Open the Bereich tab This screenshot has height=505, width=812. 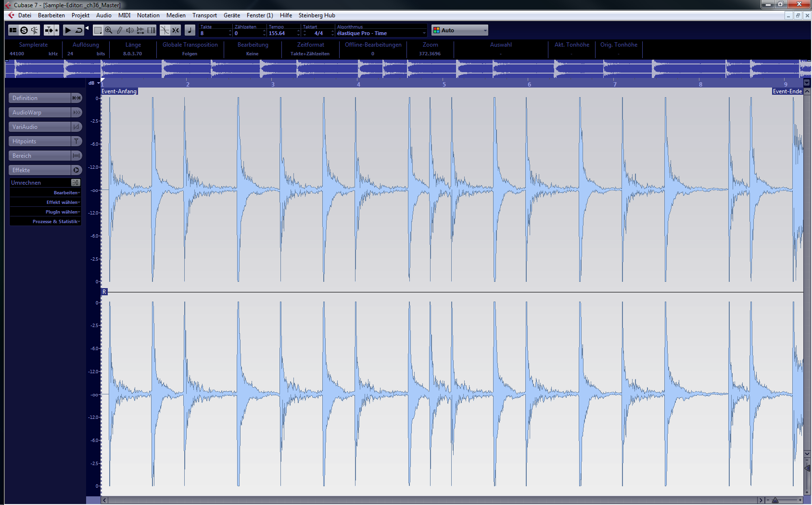pos(39,156)
